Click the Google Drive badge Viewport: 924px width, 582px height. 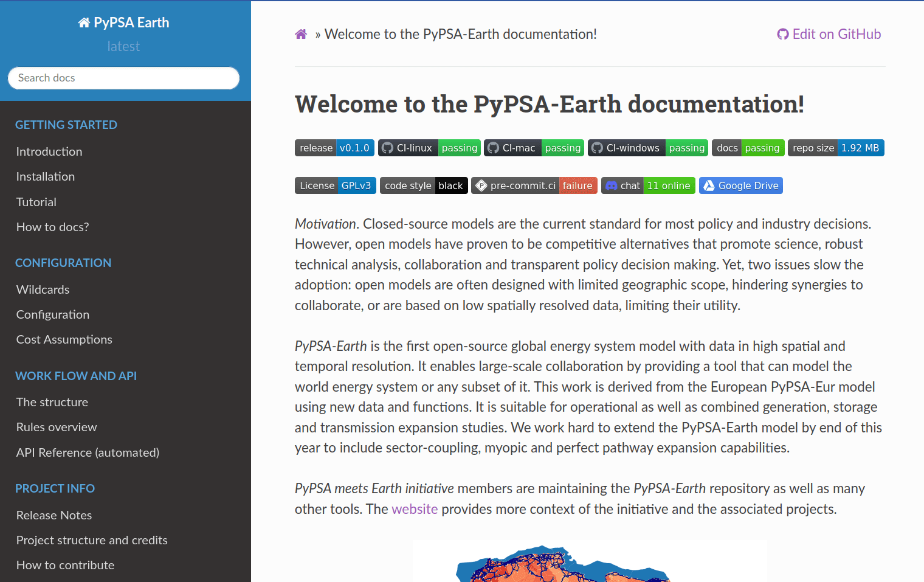[741, 185]
